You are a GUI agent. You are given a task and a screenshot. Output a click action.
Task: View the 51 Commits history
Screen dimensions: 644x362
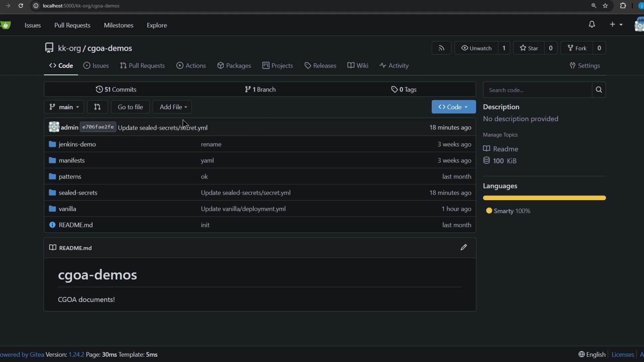click(x=116, y=89)
